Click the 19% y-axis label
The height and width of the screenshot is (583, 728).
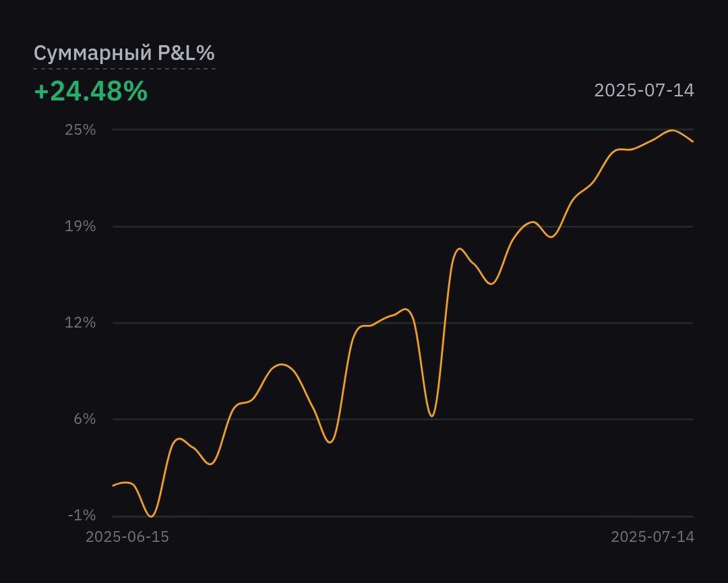(x=80, y=226)
